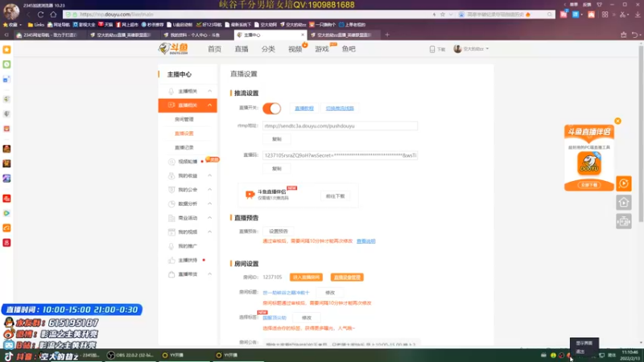The image size is (644, 362).
Task: Switch to the 我的资料 - 个人中心 tab
Action: (194, 35)
